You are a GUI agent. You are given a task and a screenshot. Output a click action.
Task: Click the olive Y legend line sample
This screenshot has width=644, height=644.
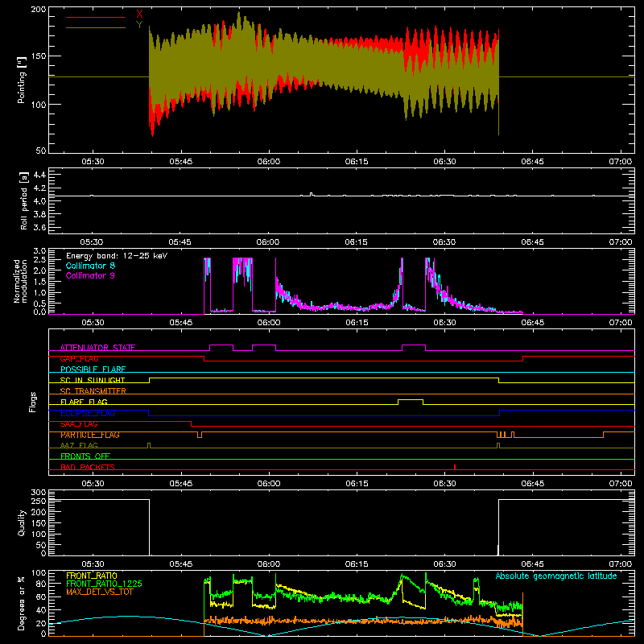(96, 27)
